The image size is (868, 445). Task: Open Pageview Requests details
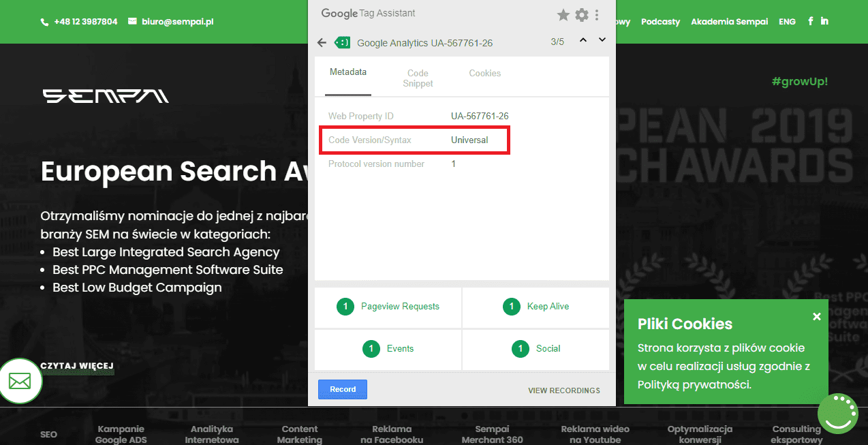(x=388, y=307)
